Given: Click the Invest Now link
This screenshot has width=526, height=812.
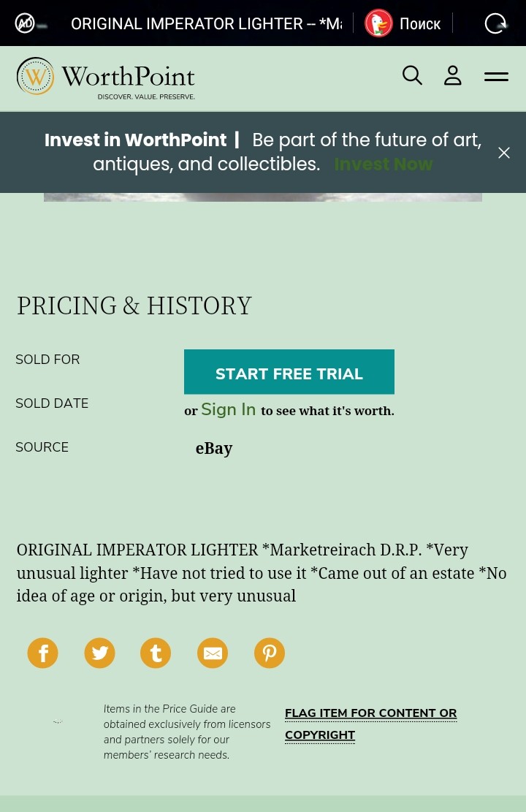Looking at the screenshot, I should click(x=384, y=164).
